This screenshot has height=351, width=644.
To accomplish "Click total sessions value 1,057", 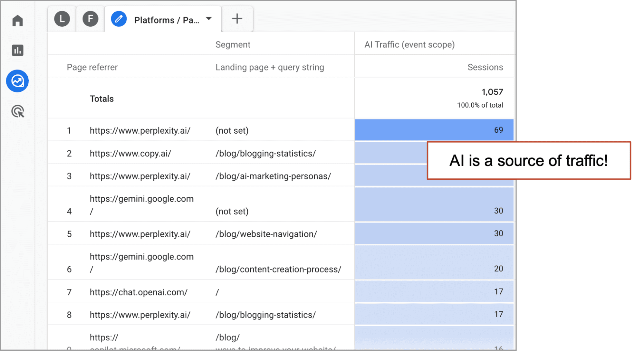I will click(492, 92).
